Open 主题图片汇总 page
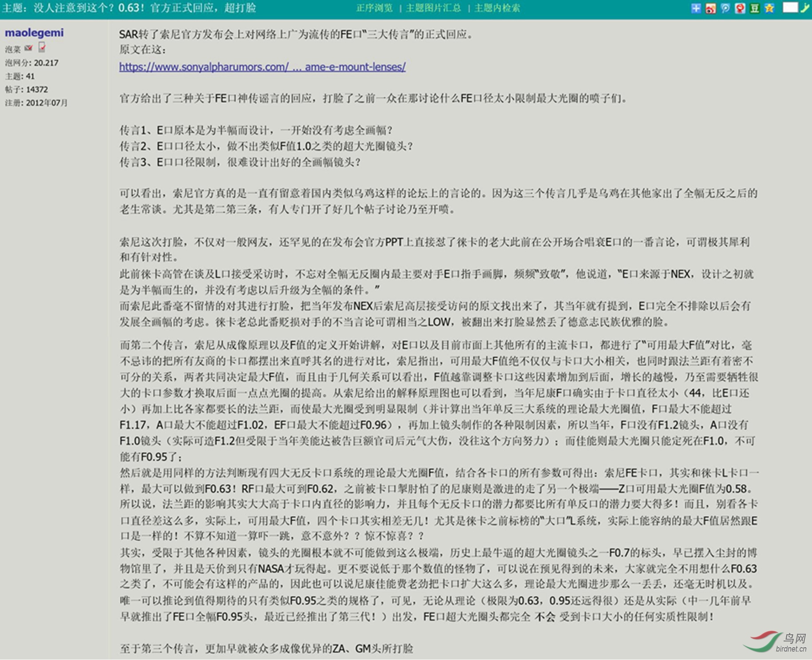This screenshot has width=812, height=660. tap(434, 8)
